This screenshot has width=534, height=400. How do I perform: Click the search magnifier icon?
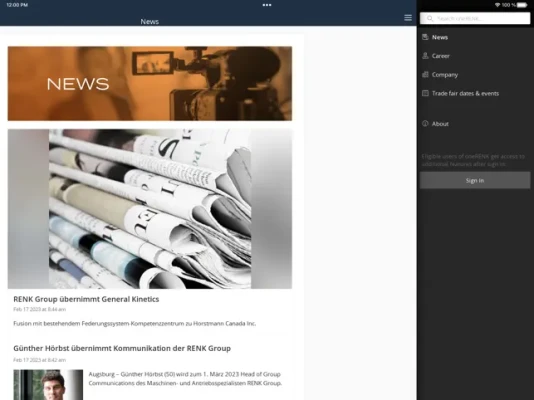[430, 18]
